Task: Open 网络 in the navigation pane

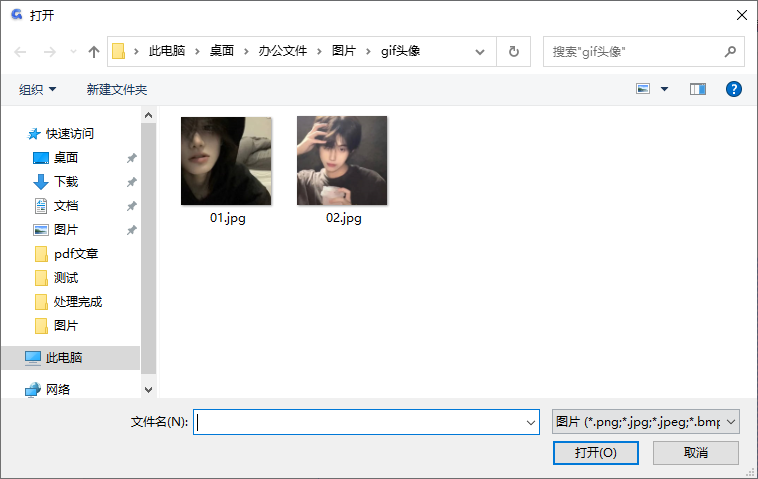Action: (57, 389)
